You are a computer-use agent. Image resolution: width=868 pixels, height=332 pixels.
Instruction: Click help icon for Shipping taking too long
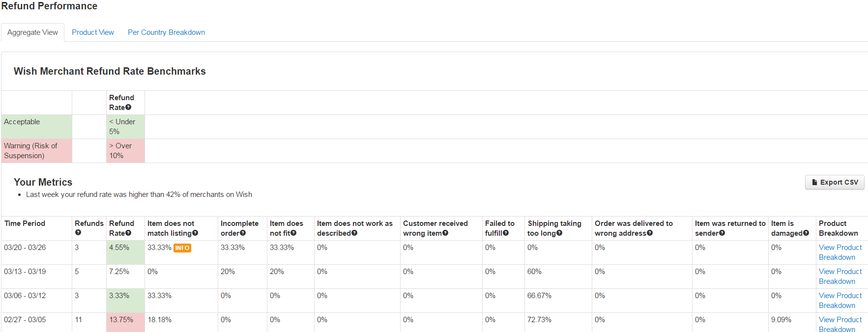(x=559, y=233)
